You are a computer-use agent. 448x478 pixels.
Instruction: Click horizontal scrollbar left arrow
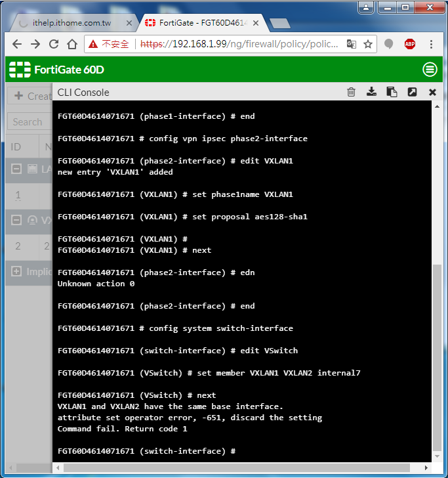coord(58,467)
